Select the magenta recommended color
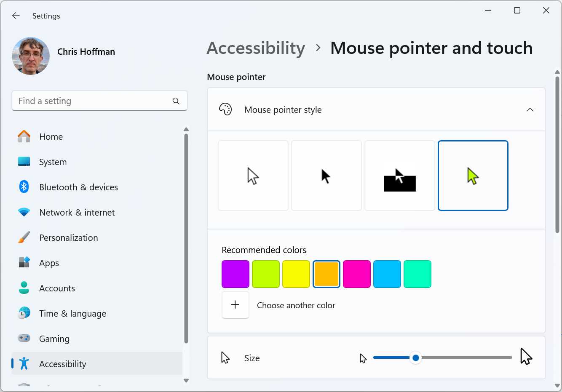This screenshot has width=562, height=392. 356,274
